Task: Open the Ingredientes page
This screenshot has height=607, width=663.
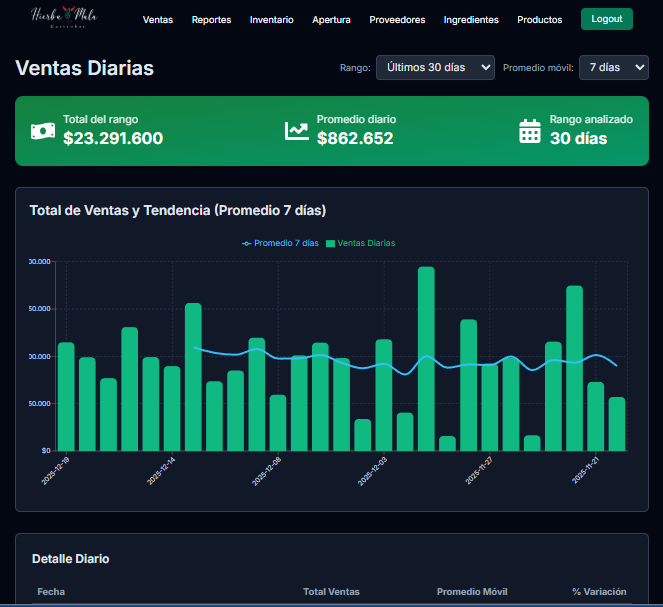Action: pos(471,20)
